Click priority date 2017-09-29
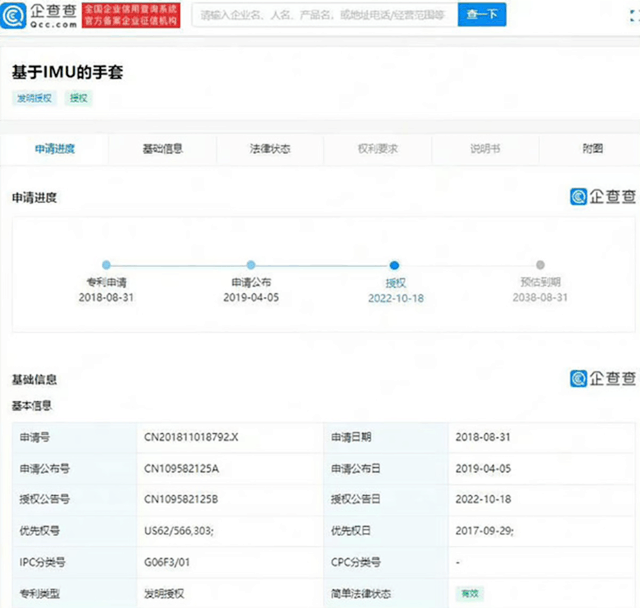The width and height of the screenshot is (640, 608). tap(484, 530)
